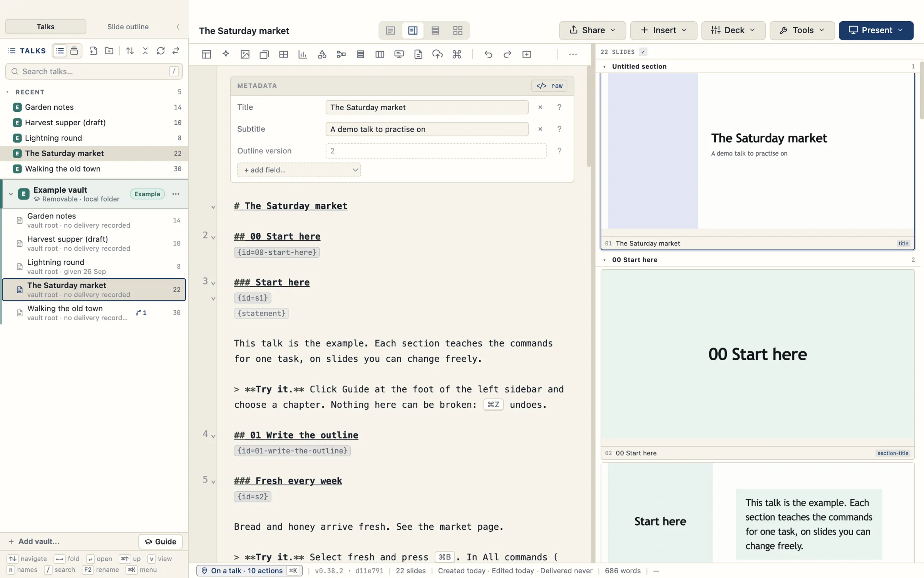This screenshot has width=924, height=578.
Task: Open the Share dropdown
Action: (593, 30)
